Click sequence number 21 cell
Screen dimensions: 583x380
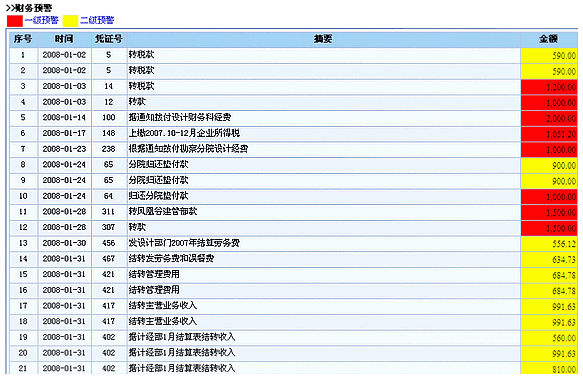(x=23, y=368)
